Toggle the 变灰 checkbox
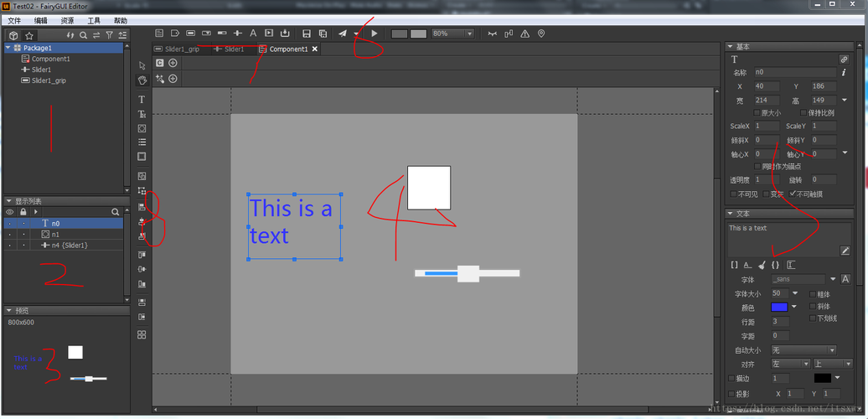The height and width of the screenshot is (419, 868). 766,194
